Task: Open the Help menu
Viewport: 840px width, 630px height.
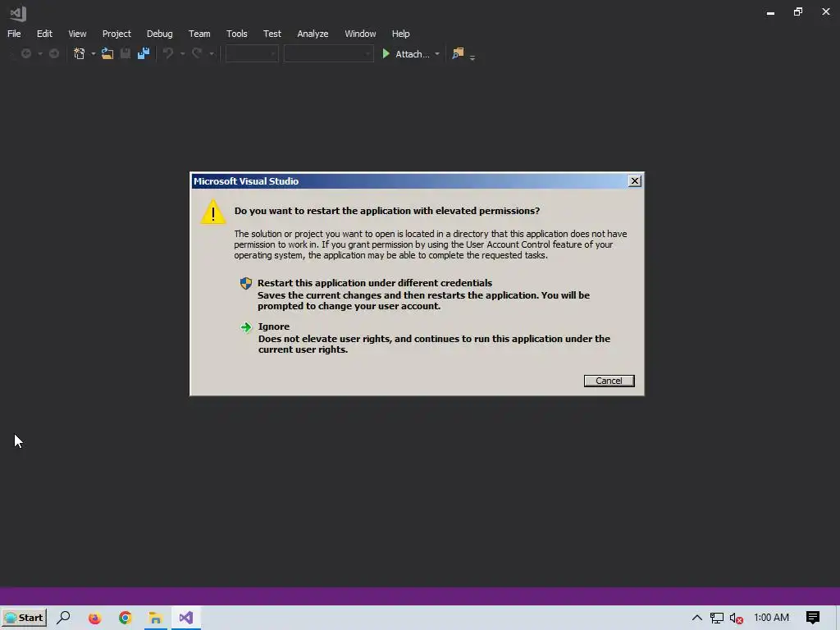Action: (x=400, y=34)
